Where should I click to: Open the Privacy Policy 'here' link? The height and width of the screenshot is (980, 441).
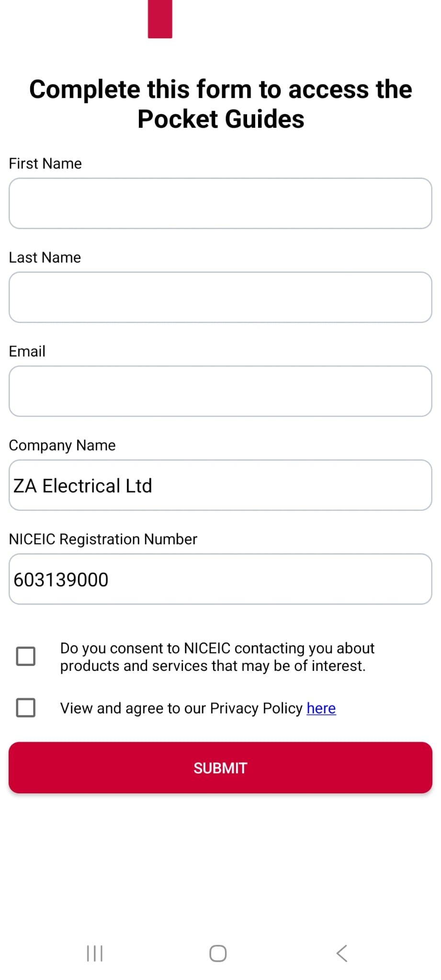coord(321,708)
